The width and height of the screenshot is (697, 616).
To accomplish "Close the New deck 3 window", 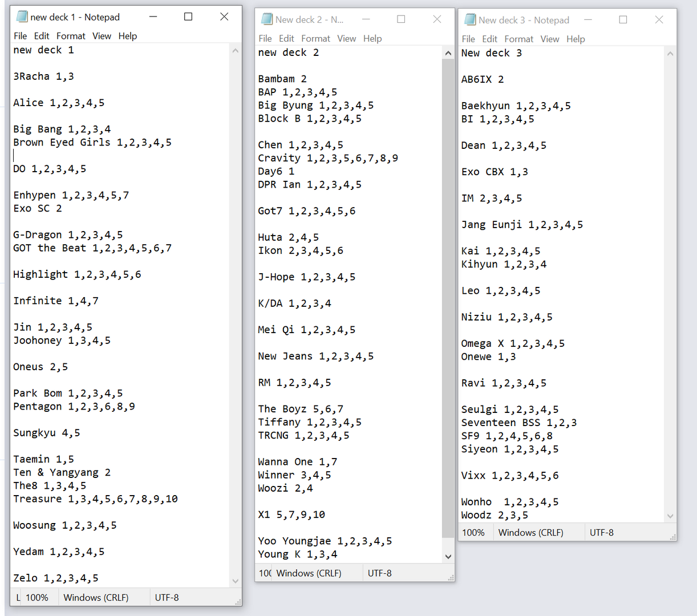I will pyautogui.click(x=659, y=20).
